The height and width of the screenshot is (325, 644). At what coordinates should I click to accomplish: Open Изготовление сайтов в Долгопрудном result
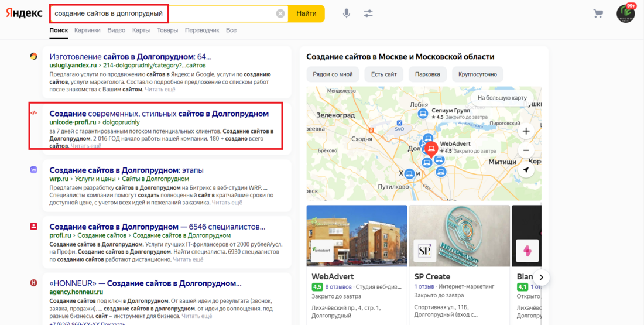[131, 57]
